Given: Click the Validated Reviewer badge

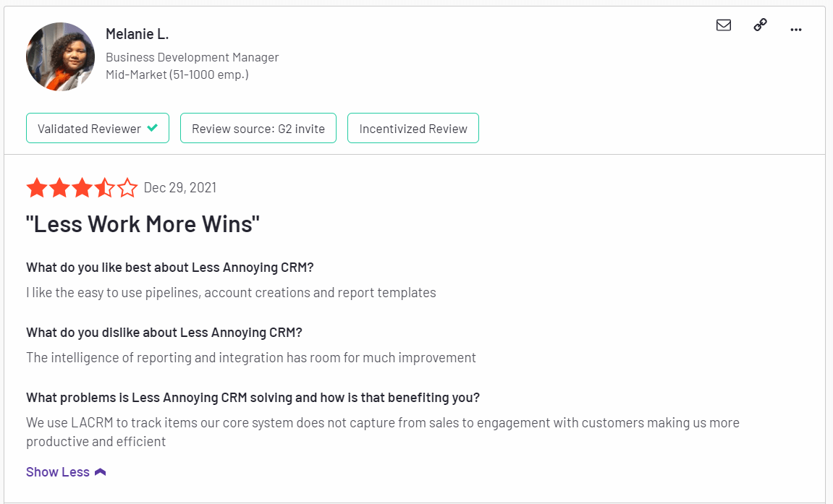Looking at the screenshot, I should click(x=98, y=128).
